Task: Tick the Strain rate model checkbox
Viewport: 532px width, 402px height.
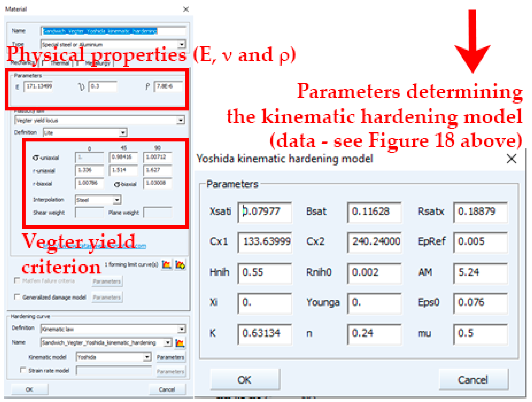Action: pyautogui.click(x=23, y=370)
